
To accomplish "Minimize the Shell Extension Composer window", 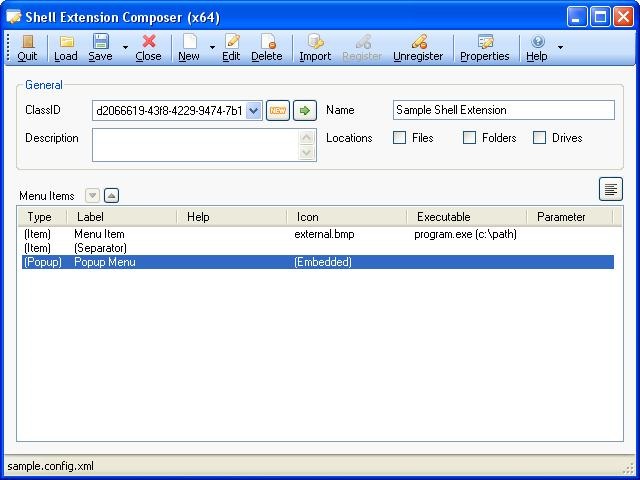I will (577, 17).
